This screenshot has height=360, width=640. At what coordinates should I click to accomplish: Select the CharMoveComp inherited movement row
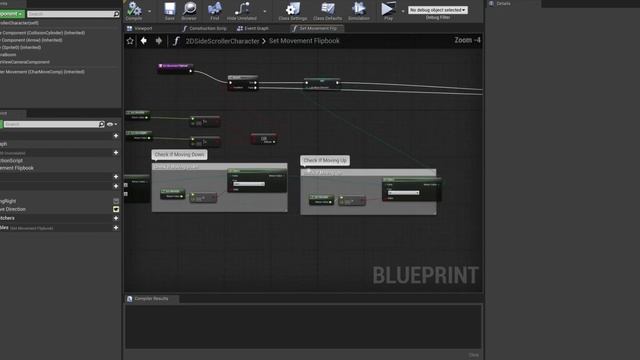pyautogui.click(x=60, y=72)
